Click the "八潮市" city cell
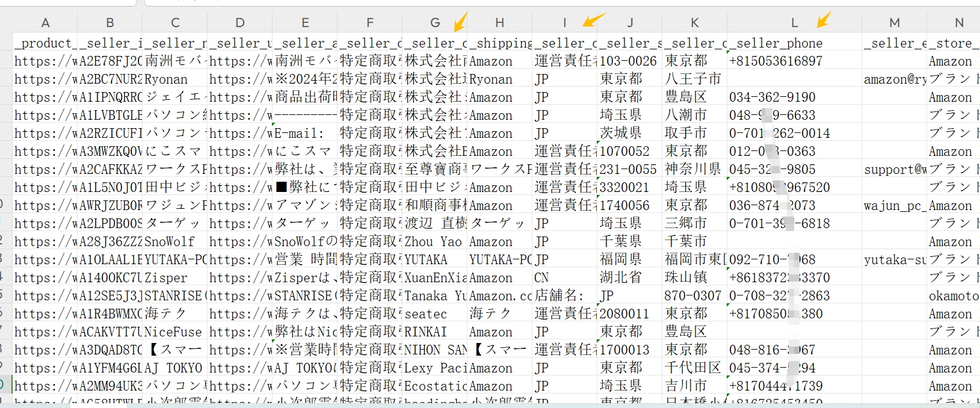The width and height of the screenshot is (980, 408). click(x=695, y=115)
